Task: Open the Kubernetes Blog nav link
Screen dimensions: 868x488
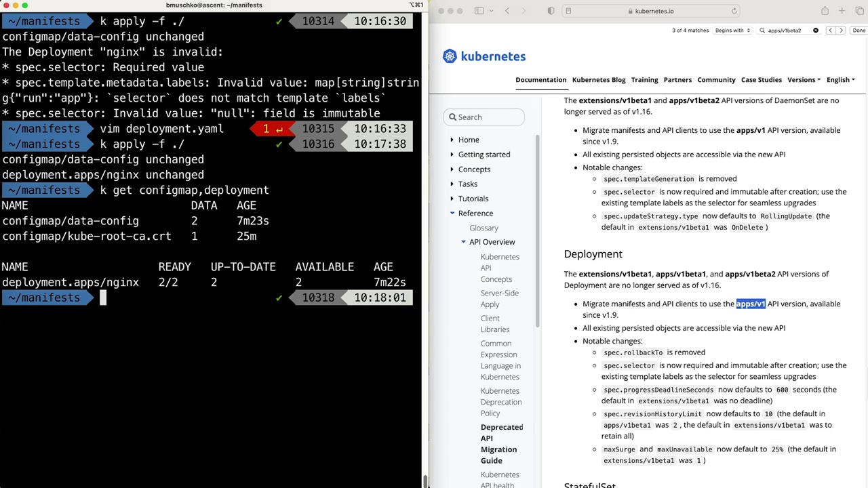Action: tap(599, 80)
